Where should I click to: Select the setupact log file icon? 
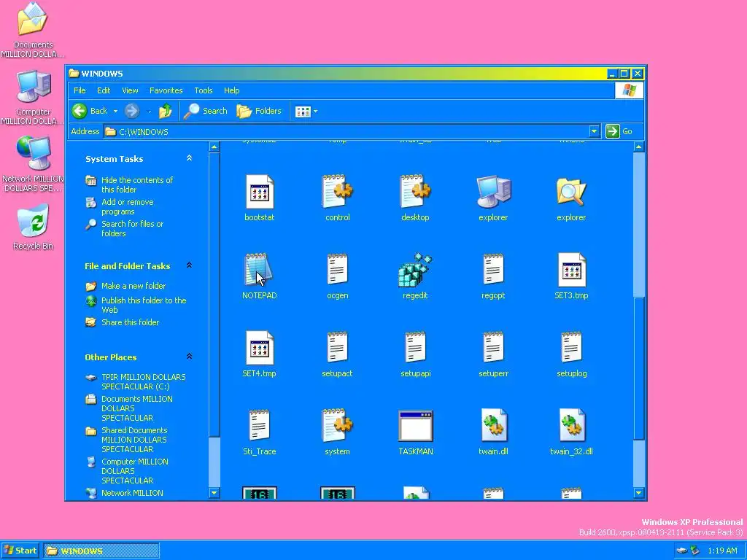337,348
